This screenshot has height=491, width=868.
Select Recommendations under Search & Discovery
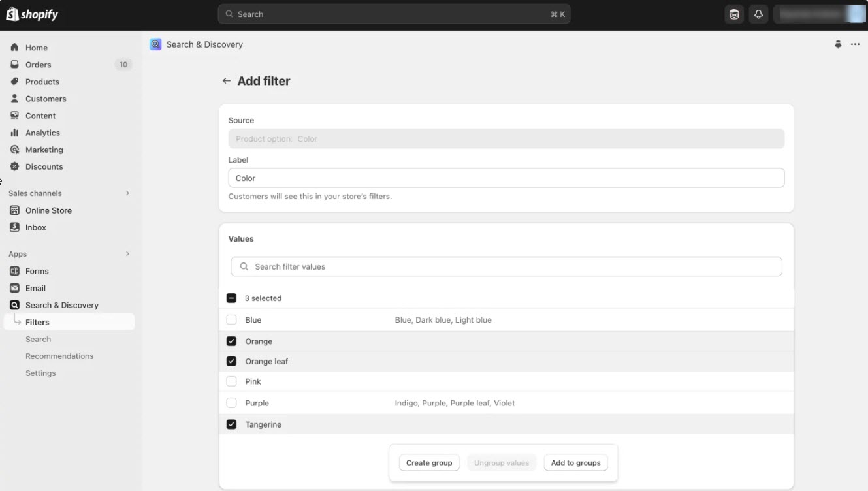point(59,356)
